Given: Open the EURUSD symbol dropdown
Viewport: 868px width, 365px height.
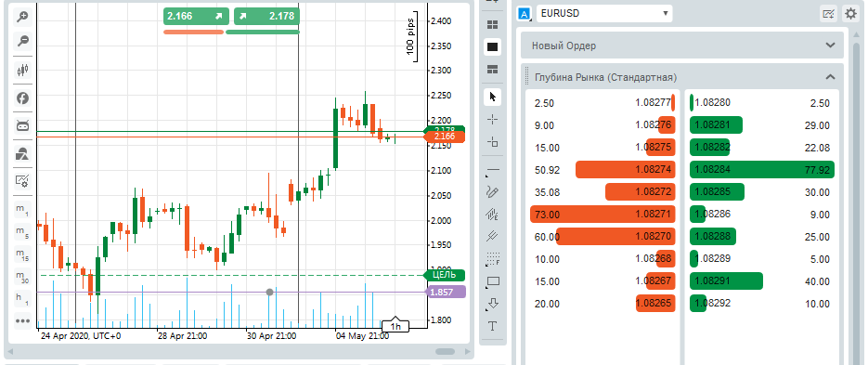Looking at the screenshot, I should click(x=604, y=13).
